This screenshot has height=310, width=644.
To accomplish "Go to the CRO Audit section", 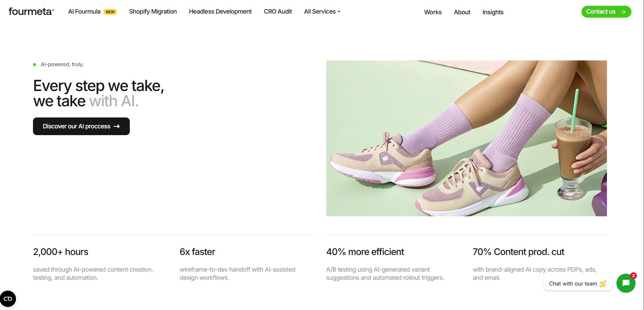I will coord(278,11).
